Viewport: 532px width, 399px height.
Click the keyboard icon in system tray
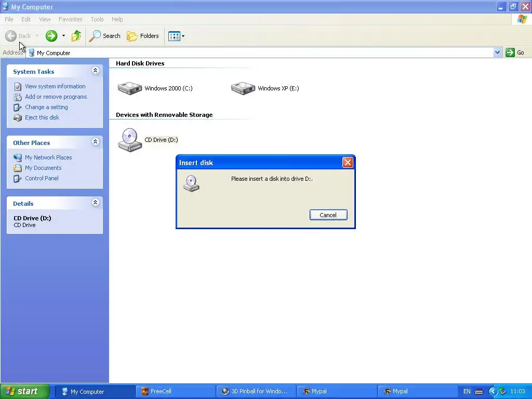(x=479, y=392)
